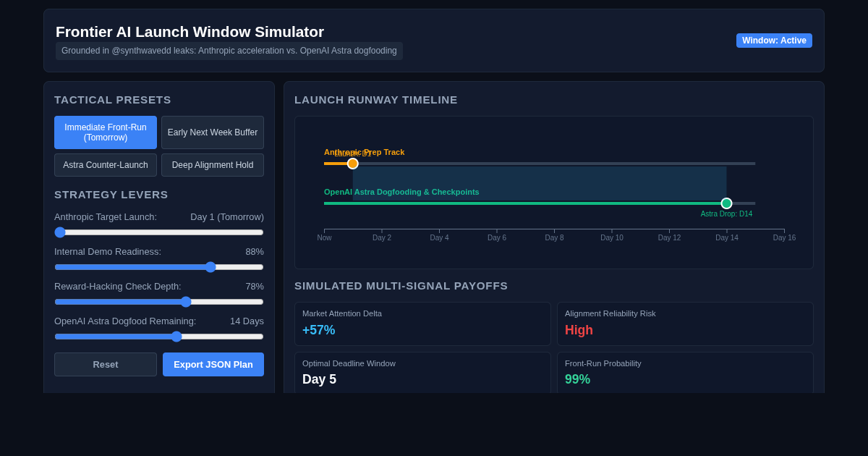Click the Day 8 axis tick label
The image size is (868, 456).
pos(554,238)
